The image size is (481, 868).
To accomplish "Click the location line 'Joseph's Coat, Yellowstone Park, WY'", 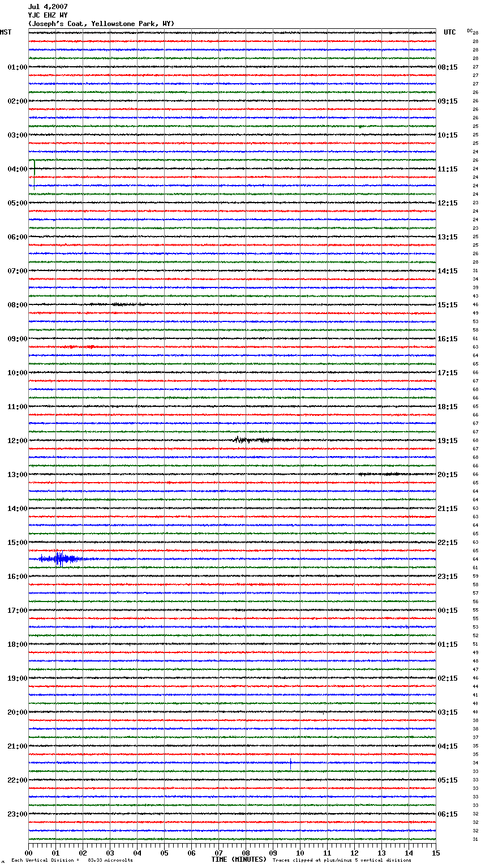I will 101,24.
